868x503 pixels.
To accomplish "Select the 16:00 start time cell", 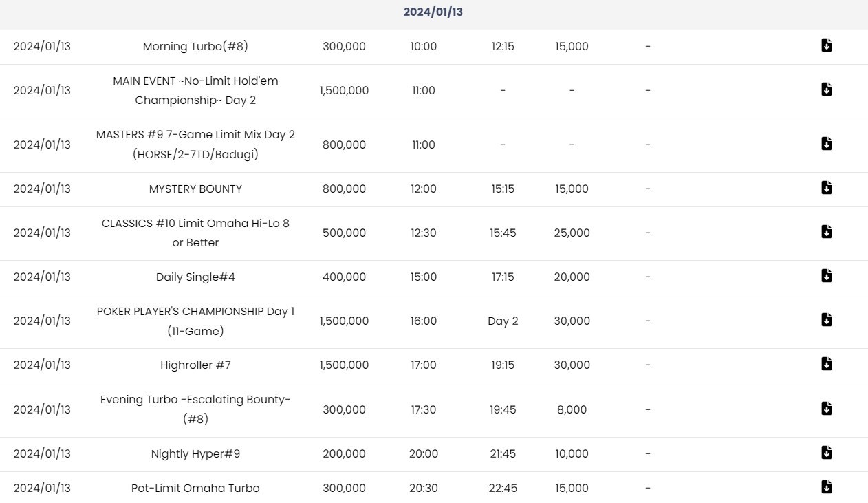I will pyautogui.click(x=424, y=321).
